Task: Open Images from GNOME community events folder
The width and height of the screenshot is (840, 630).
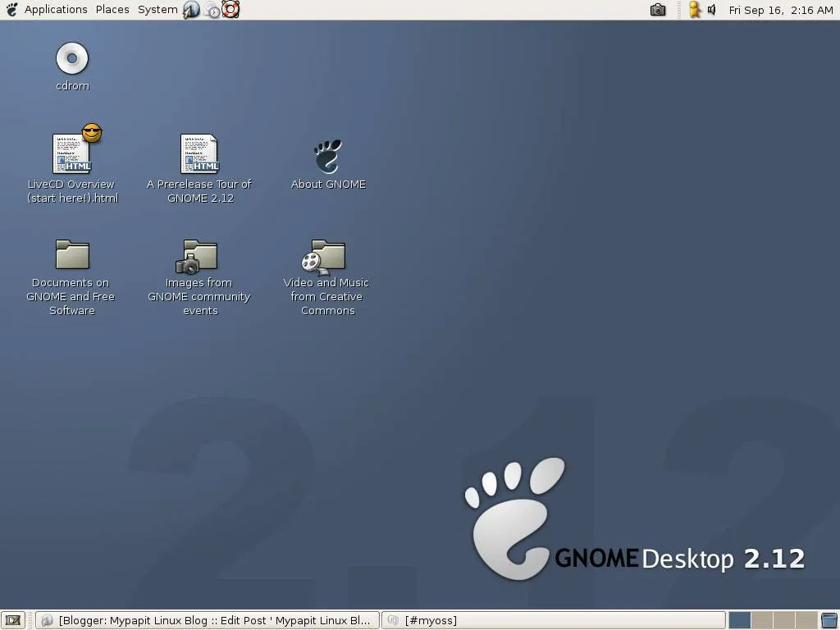Action: coord(199,254)
